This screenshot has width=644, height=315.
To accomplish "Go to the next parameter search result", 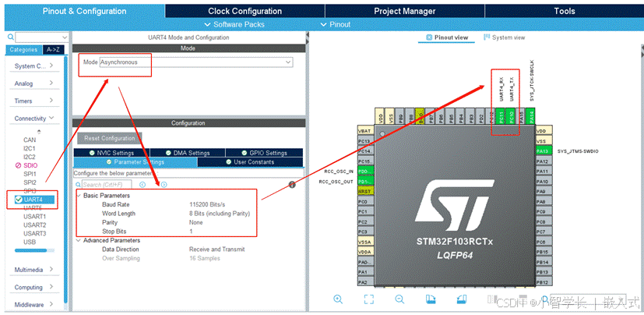I will [164, 185].
